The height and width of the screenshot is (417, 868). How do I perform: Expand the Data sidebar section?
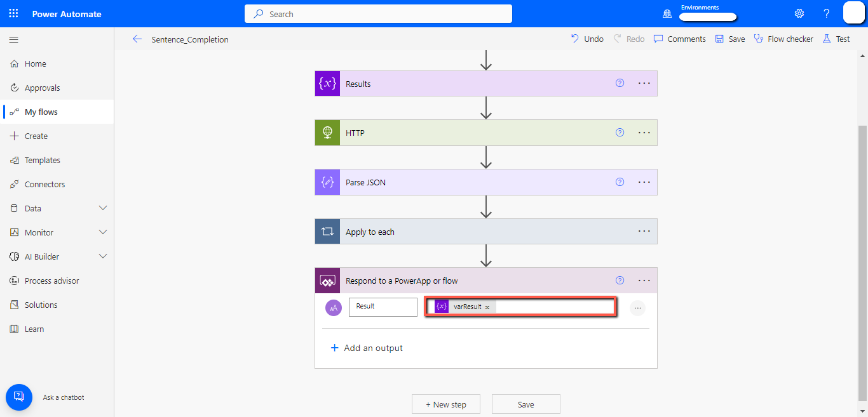point(103,208)
